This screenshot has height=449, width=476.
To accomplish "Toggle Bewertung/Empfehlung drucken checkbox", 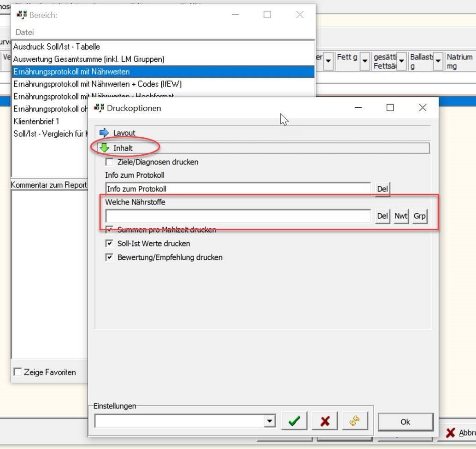I will point(109,257).
